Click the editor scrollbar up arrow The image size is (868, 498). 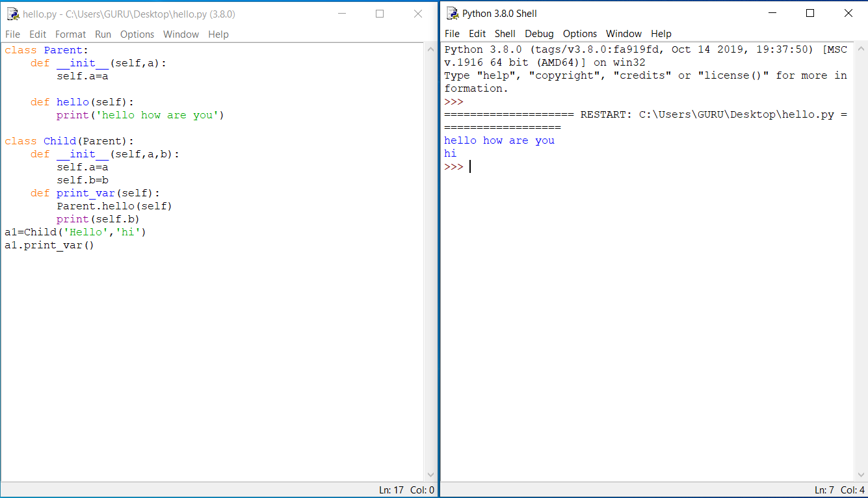[430, 48]
